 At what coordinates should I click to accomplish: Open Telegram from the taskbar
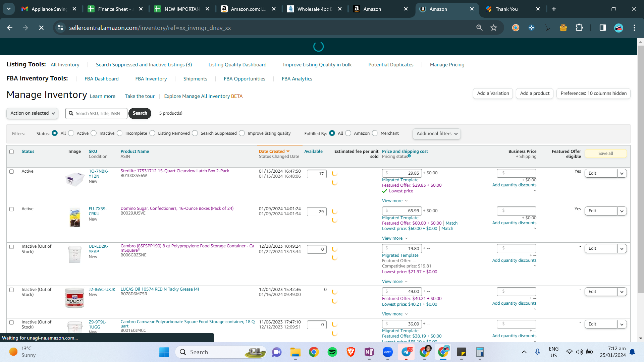tap(406, 352)
